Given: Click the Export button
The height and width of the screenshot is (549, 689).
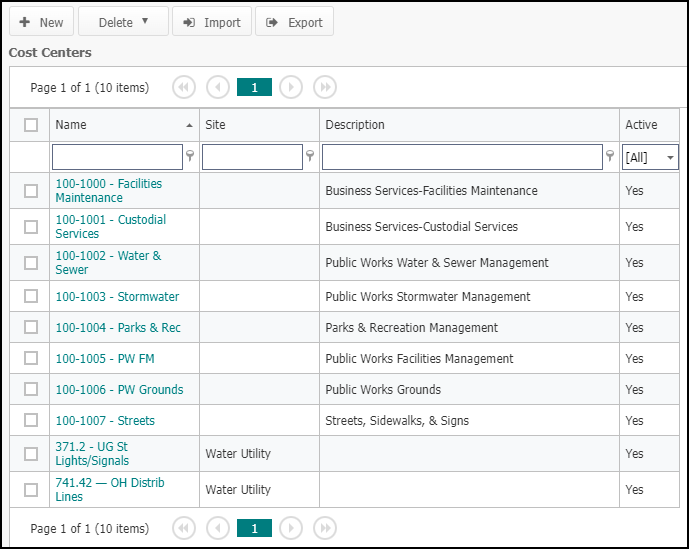Looking at the screenshot, I should (294, 22).
